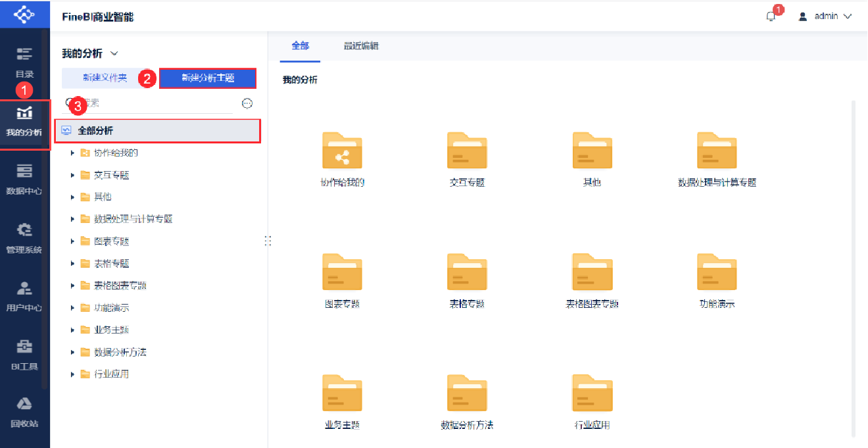Open the 数据分析方法 folder icon in grid
Viewport: 868px width, 448px height.
[467, 393]
